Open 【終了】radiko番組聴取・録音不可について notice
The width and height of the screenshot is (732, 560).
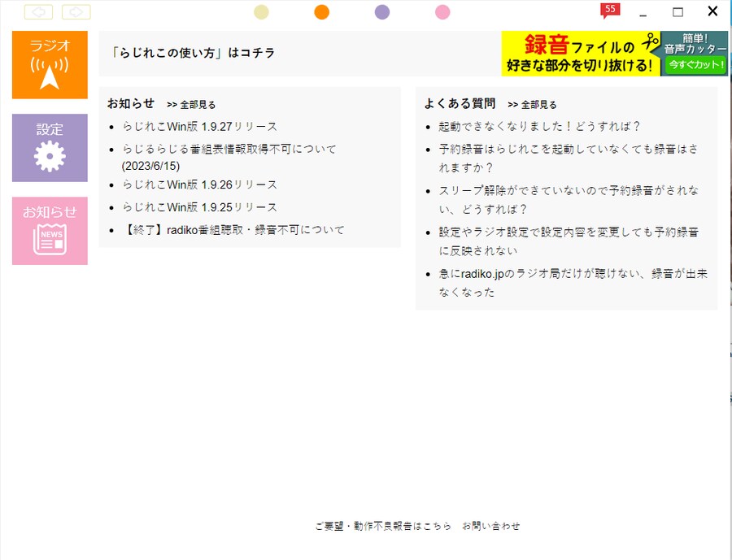pyautogui.click(x=233, y=229)
